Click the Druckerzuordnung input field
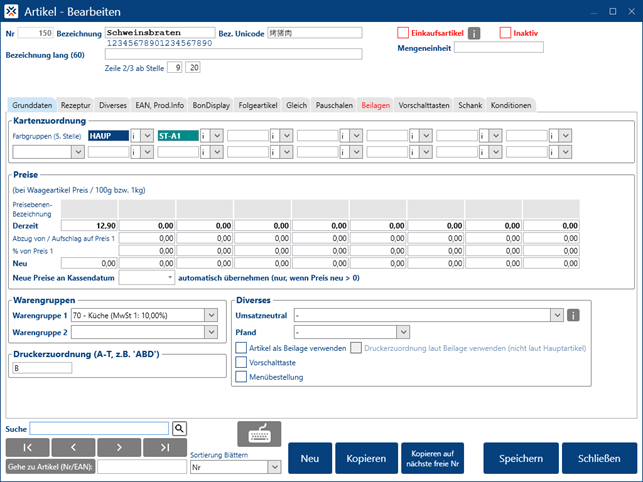643x482 pixels. (x=41, y=368)
